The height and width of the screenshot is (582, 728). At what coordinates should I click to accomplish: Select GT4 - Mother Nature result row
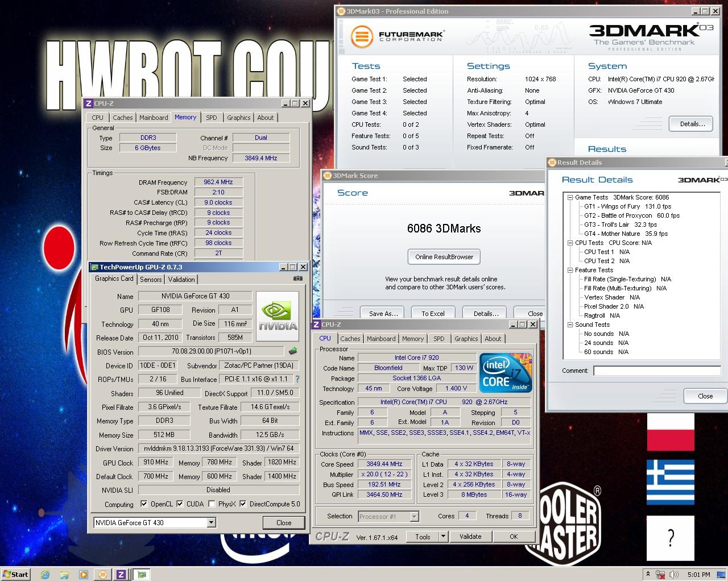tap(626, 234)
